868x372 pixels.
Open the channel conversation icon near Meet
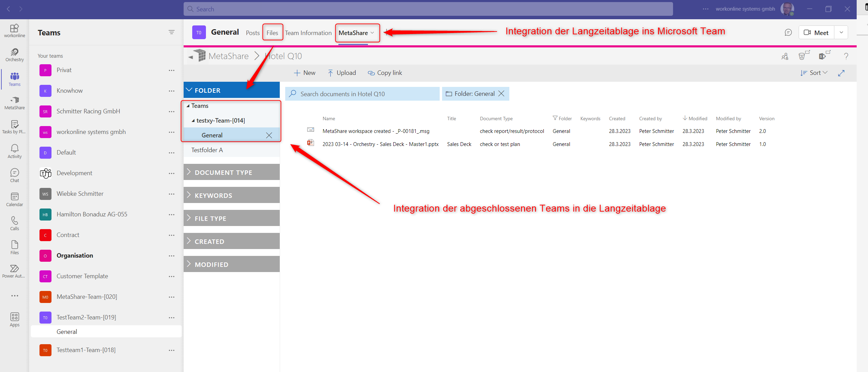point(788,32)
